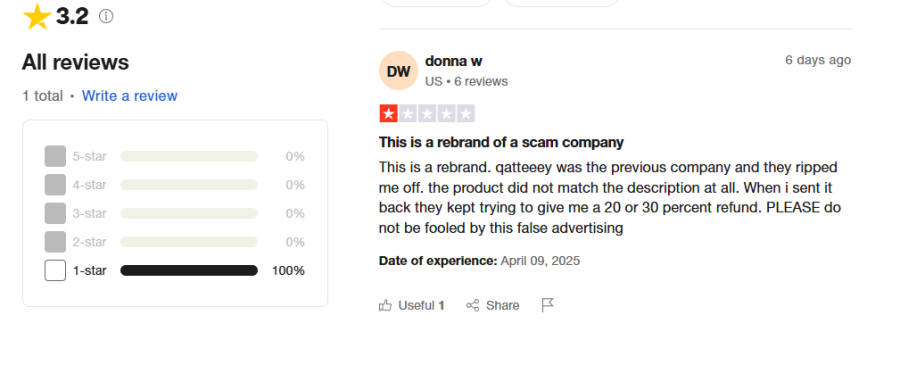Click the rating info icon beside 3.2
The width and height of the screenshot is (900, 365).
click(106, 17)
